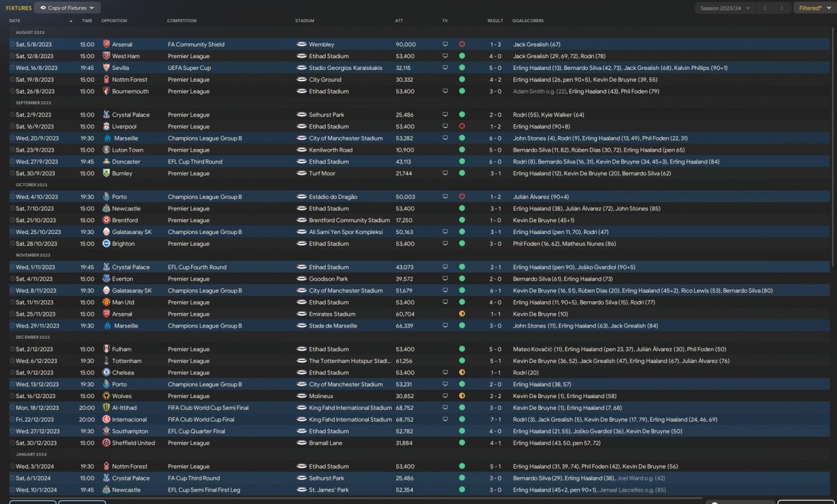Image resolution: width=837 pixels, height=504 pixels.
Task: Click the Burnley club badge
Action: pyautogui.click(x=107, y=174)
